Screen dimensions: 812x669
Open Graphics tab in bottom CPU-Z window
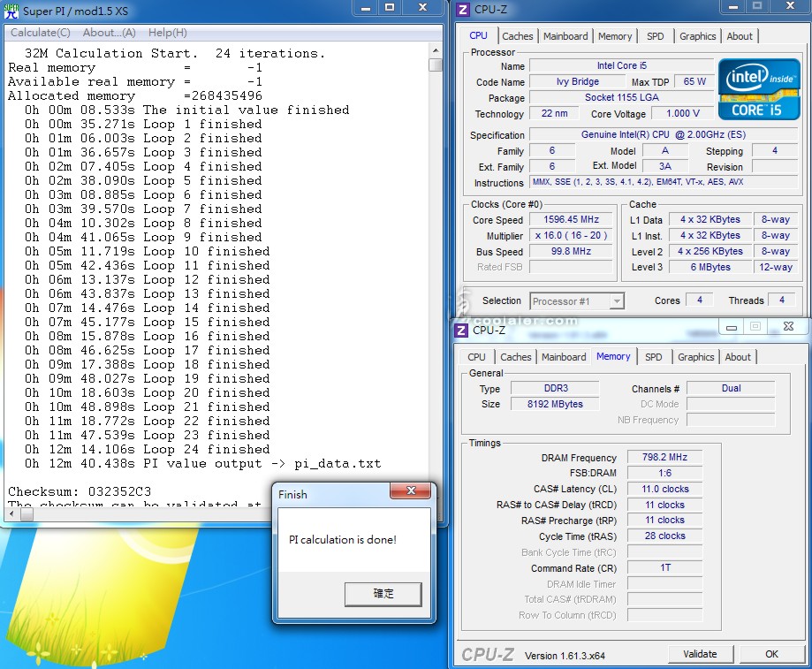tap(695, 357)
